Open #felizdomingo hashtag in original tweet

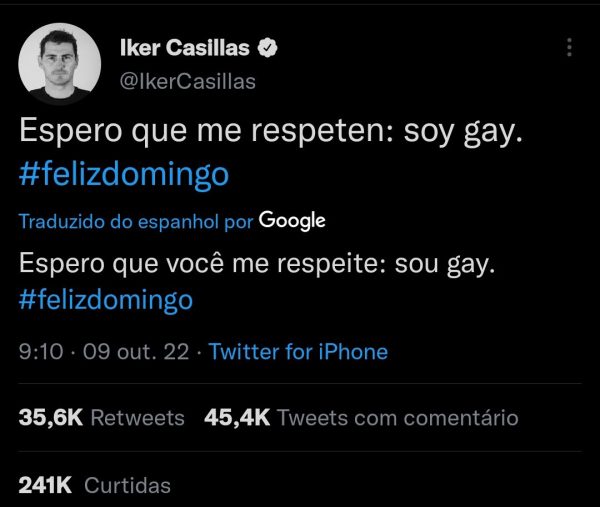[124, 174]
